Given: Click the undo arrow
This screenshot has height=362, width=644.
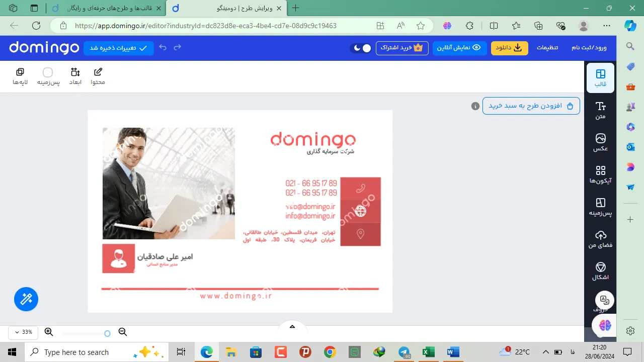Looking at the screenshot, I should tap(163, 47).
